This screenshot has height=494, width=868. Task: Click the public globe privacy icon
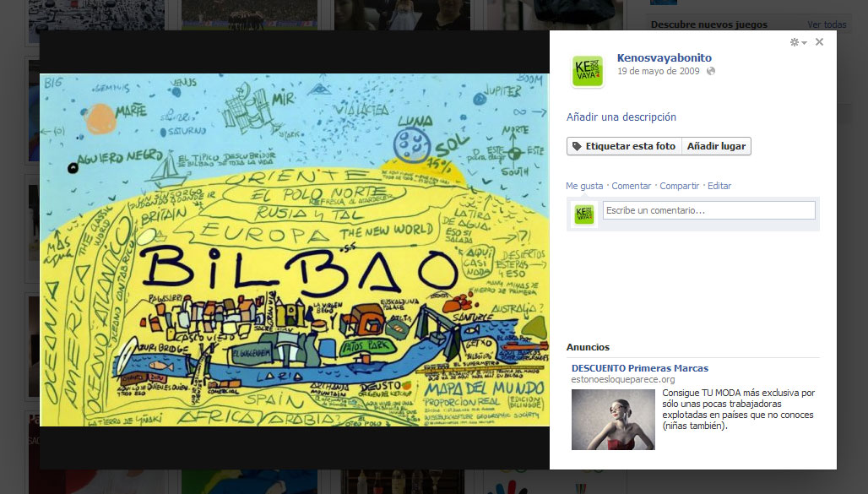click(711, 71)
